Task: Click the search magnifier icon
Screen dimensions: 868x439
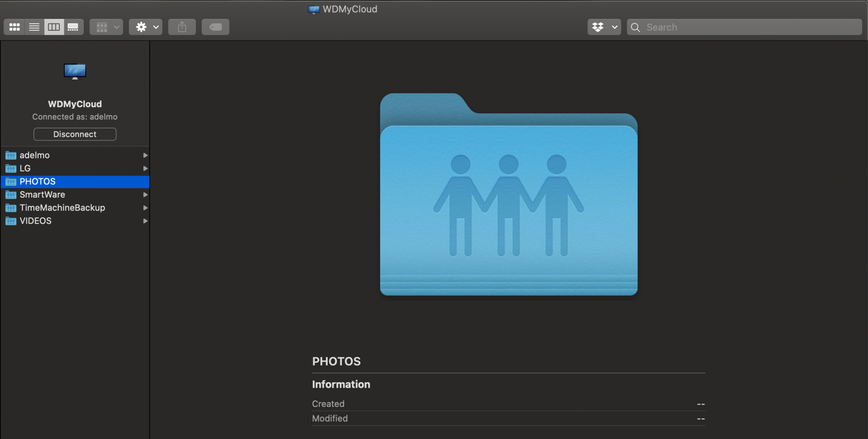Action: click(635, 27)
